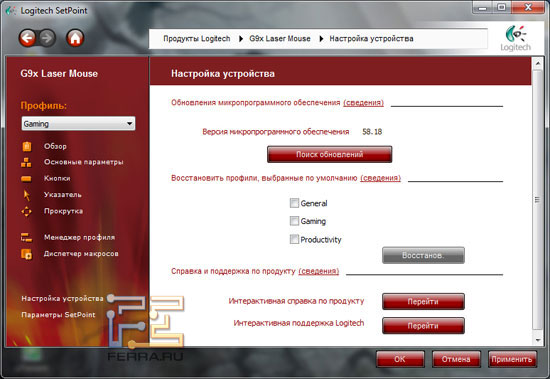Click the Logitech logo in the top corner
Viewport: 550px width, 379px height.
515,38
